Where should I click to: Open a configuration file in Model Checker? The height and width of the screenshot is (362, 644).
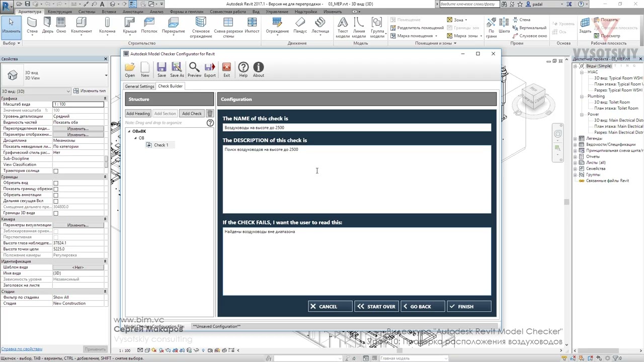(x=130, y=69)
